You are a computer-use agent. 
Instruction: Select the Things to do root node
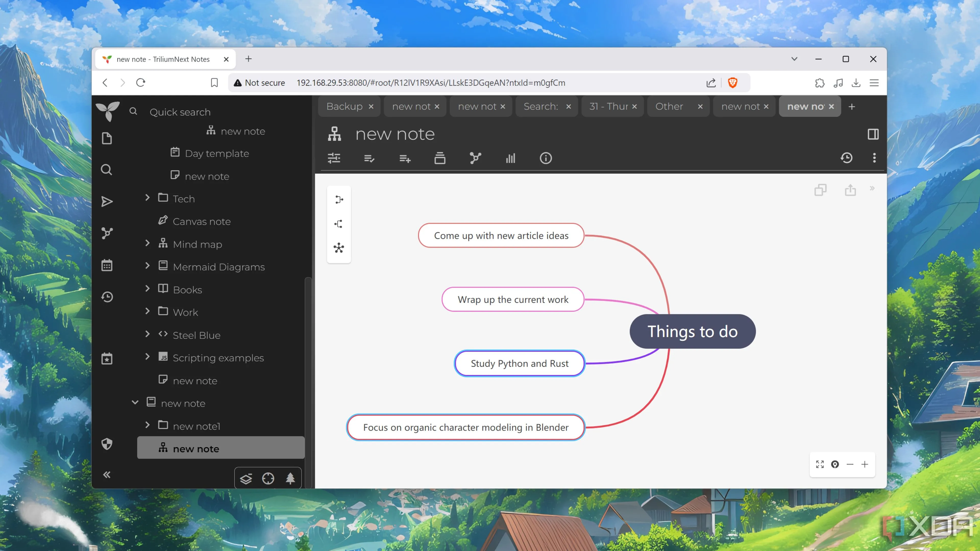pyautogui.click(x=692, y=331)
